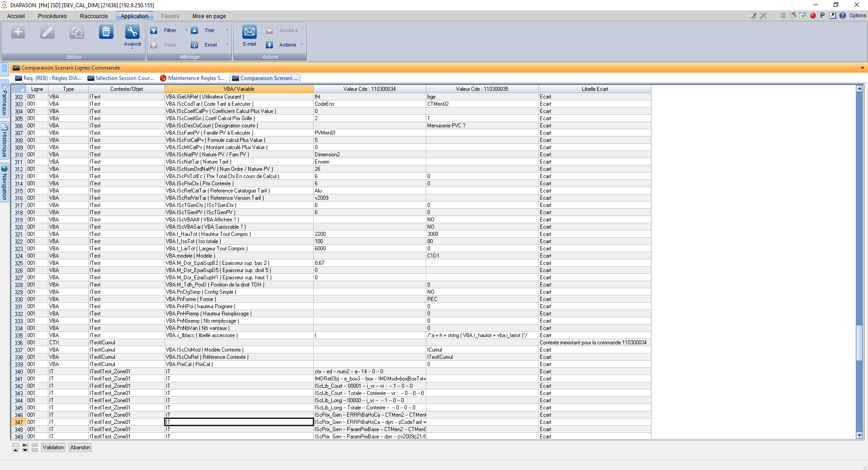Open the Avancé wrench tool
Viewport: 868px width, 470px height.
132,33
